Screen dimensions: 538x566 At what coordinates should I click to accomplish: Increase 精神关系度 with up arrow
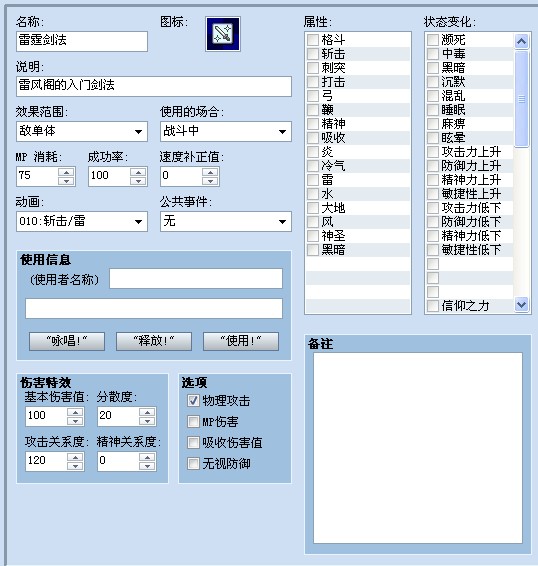pyautogui.click(x=147, y=457)
